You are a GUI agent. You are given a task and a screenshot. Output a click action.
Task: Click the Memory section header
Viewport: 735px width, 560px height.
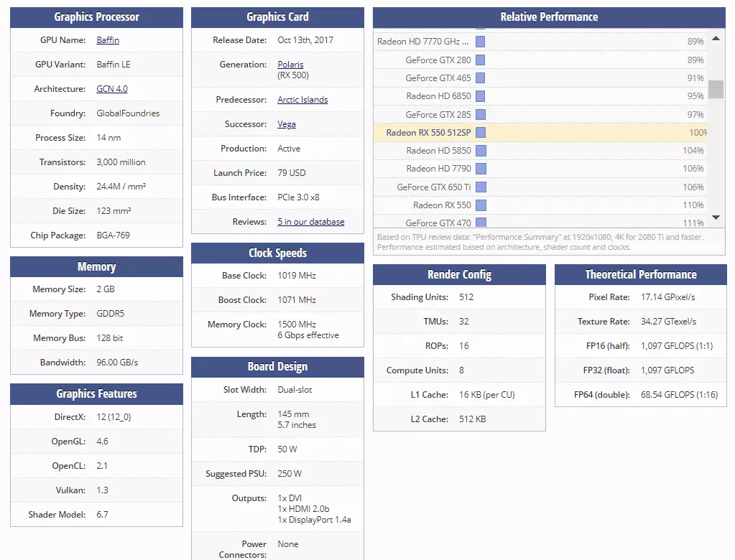pyautogui.click(x=96, y=266)
